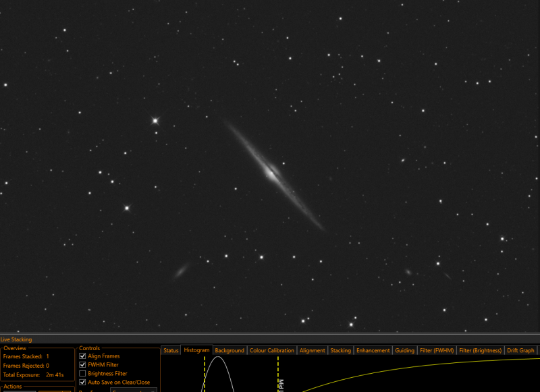Click the Total Exposure 2m 41s value
Image resolution: width=540 pixels, height=392 pixels.
pyautogui.click(x=55, y=374)
